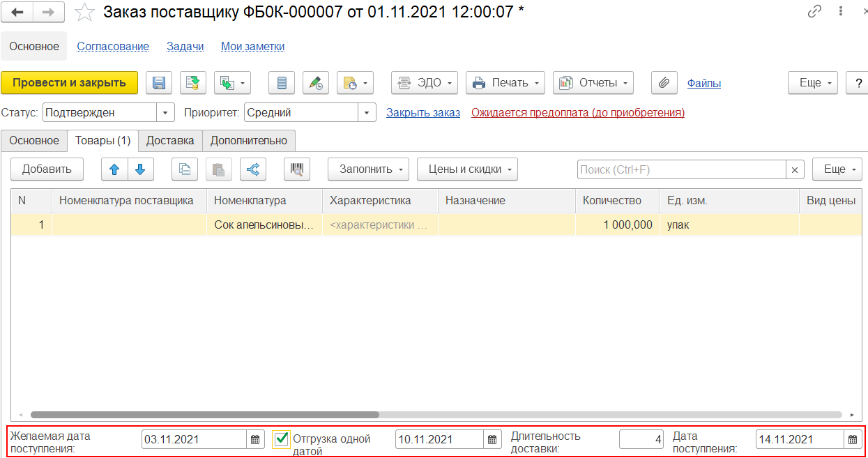Move the row down with the blue arrow
The image size is (868, 458).
[x=140, y=169]
